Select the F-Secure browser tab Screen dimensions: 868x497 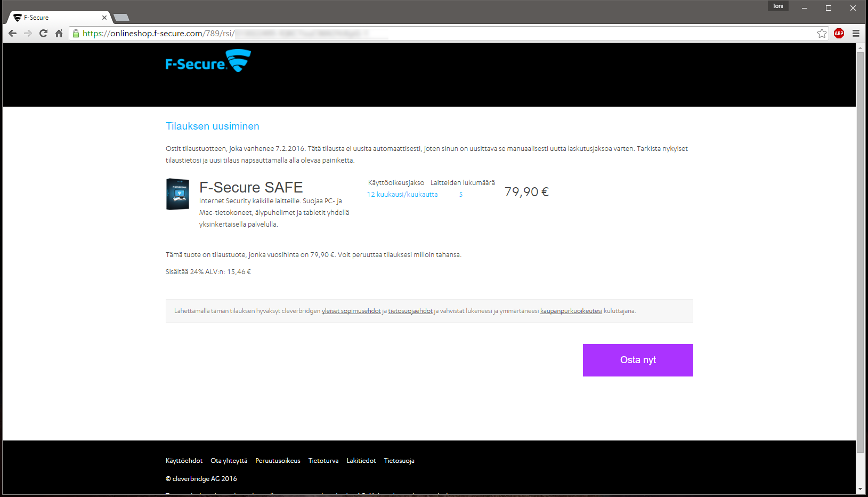pos(59,18)
